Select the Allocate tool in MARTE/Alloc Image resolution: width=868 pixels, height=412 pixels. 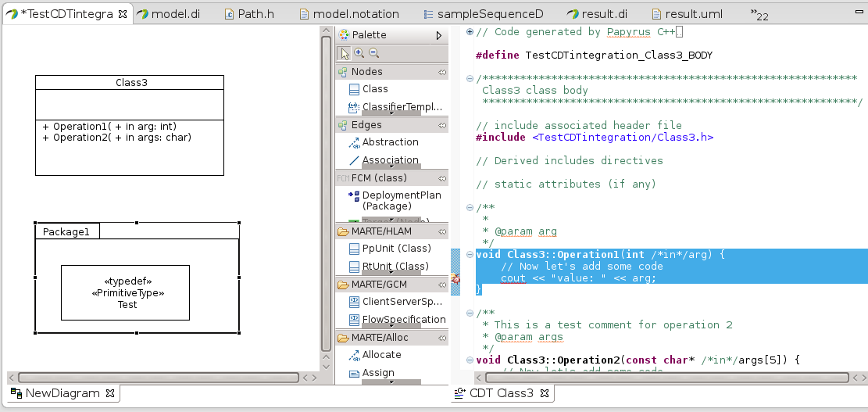(381, 355)
